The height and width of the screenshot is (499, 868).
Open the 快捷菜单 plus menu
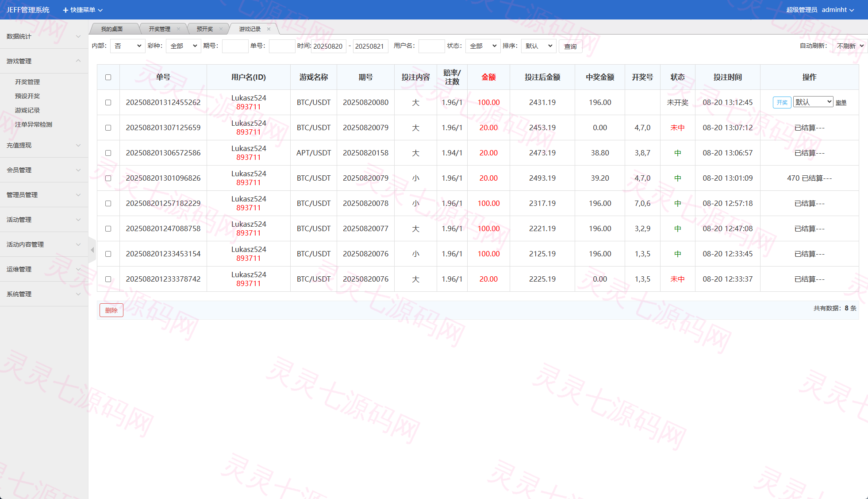pos(83,10)
